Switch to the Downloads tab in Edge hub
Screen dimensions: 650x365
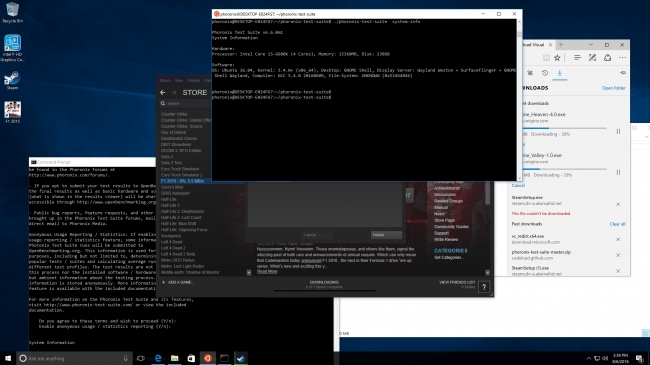pyautogui.click(x=560, y=73)
